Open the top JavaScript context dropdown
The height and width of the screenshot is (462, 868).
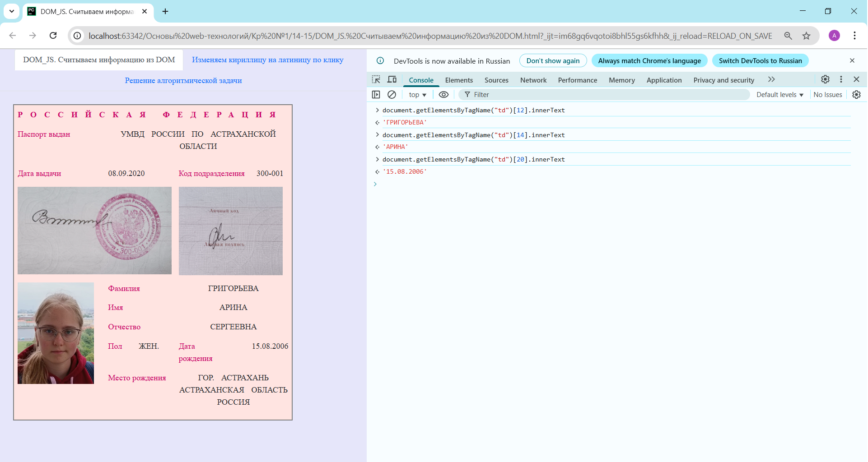417,95
